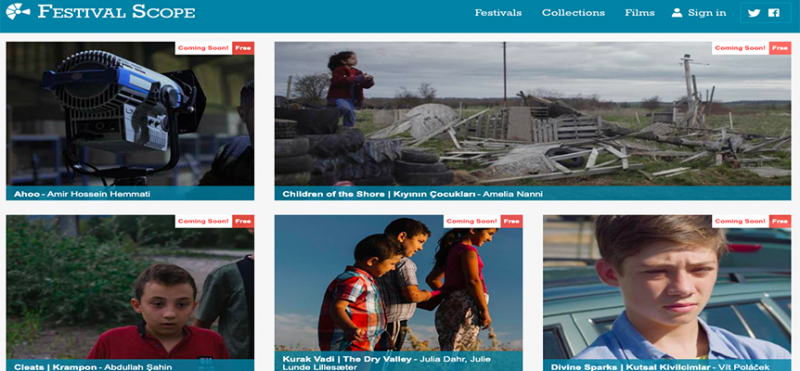Screen dimensions: 800x371
Task: Open the Twitter page icon
Action: click(x=754, y=13)
